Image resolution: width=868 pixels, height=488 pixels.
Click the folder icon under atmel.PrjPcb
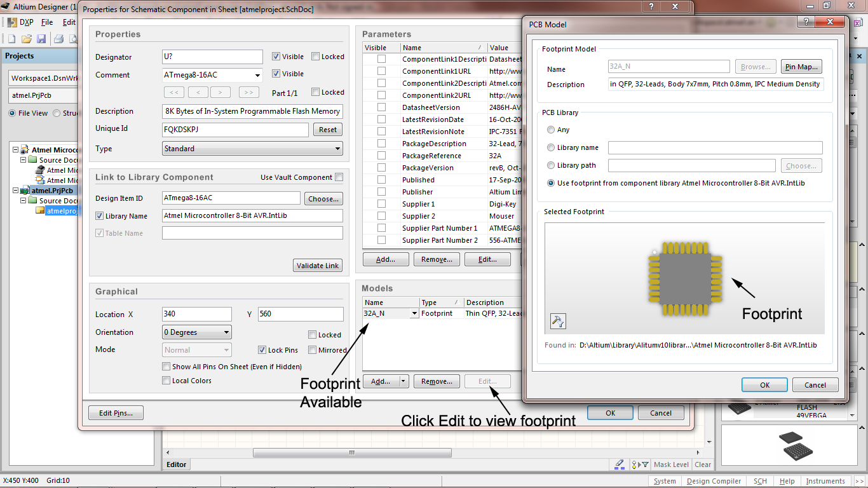pyautogui.click(x=32, y=201)
